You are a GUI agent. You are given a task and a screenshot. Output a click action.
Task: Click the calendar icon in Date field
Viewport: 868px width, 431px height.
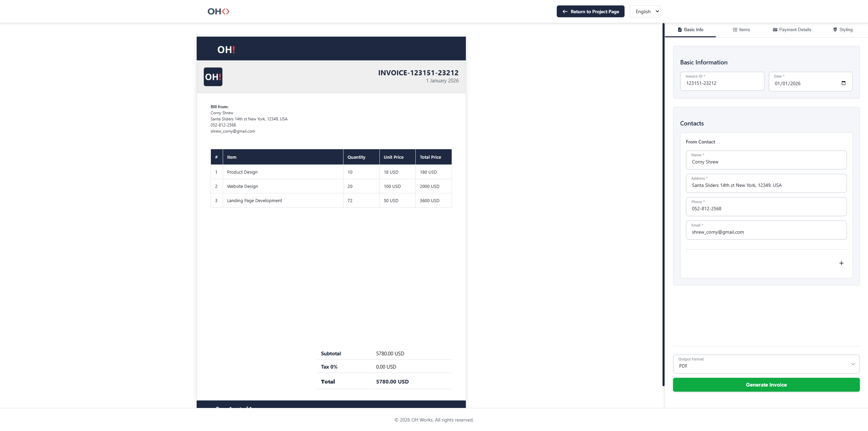point(843,83)
